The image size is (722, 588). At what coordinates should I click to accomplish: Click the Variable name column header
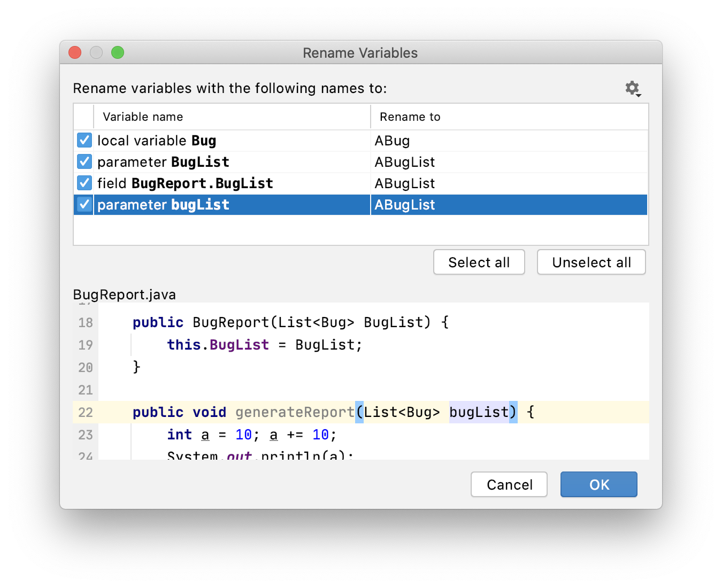[232, 117]
